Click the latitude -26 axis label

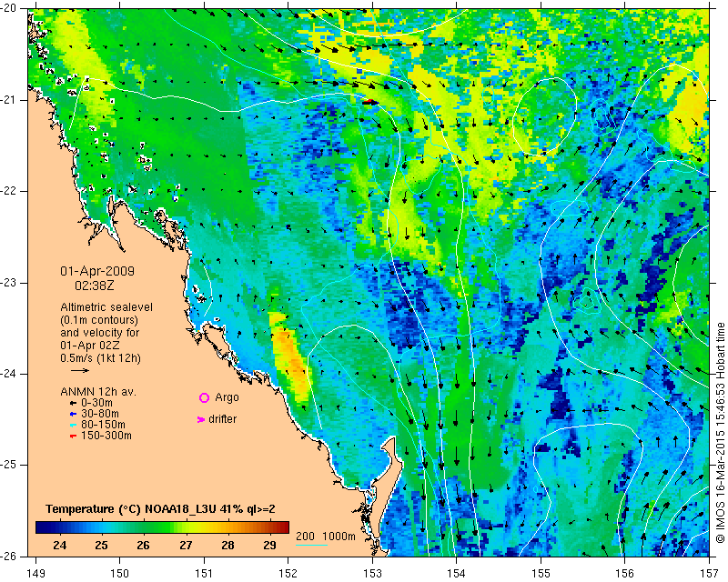tap(8, 556)
